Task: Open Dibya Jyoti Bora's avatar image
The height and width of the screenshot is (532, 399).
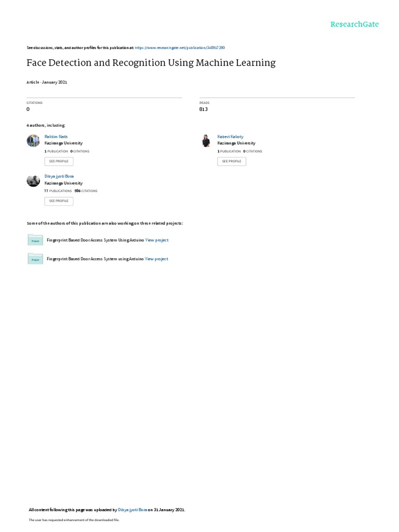Action: click(x=33, y=180)
